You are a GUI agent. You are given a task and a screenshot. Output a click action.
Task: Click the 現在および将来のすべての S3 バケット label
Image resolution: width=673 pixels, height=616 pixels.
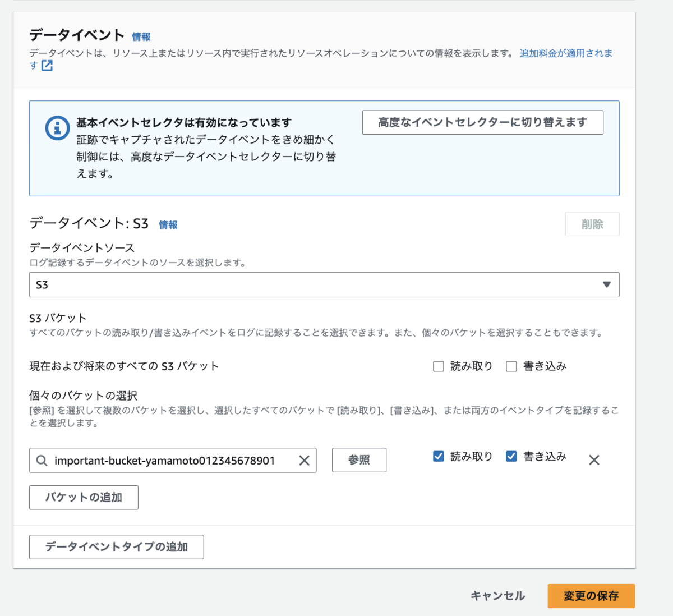click(124, 366)
